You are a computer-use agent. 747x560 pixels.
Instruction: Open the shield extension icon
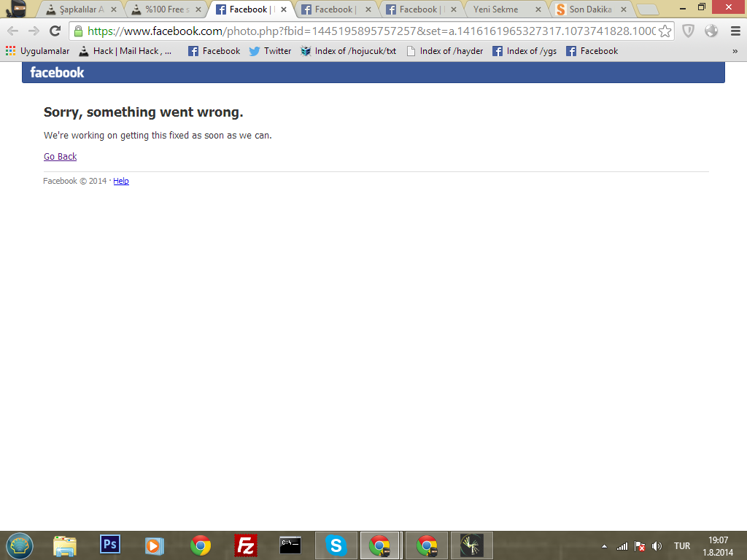[x=688, y=31]
